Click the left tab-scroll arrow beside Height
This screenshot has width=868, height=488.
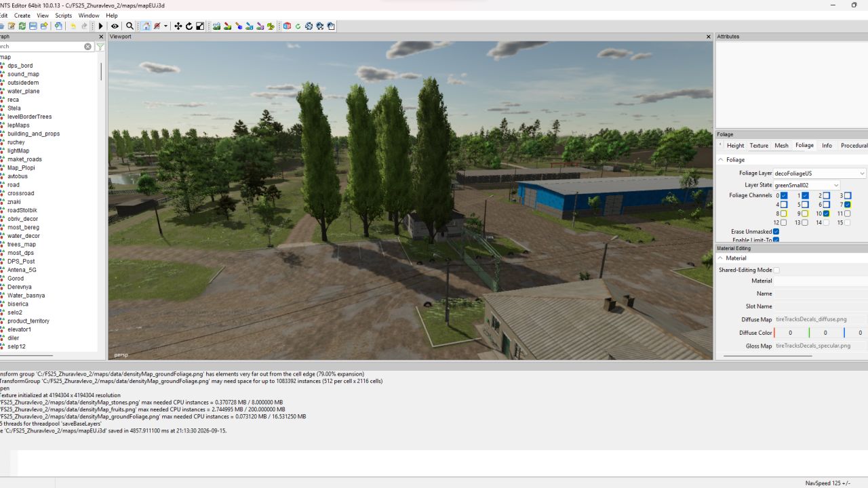click(720, 145)
